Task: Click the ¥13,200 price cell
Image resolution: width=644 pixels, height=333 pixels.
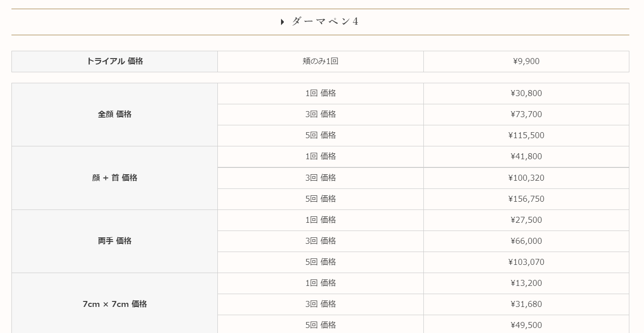Action: coord(526,283)
